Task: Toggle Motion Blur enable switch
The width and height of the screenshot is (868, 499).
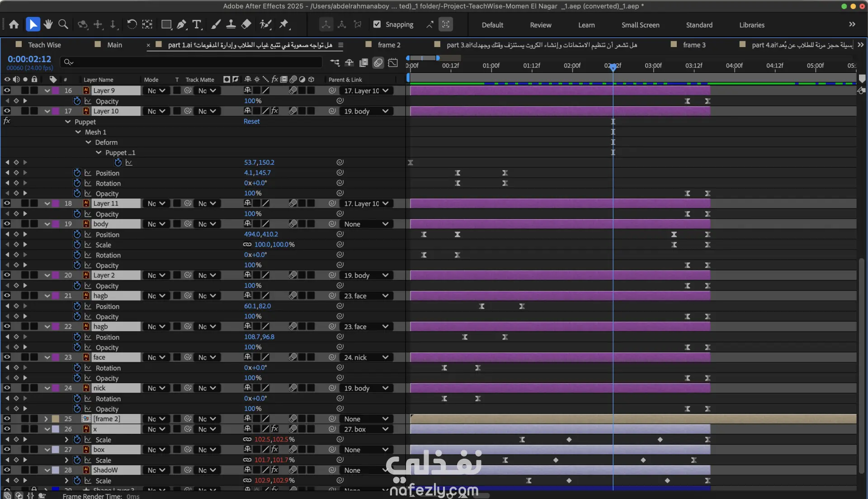Action: [378, 62]
